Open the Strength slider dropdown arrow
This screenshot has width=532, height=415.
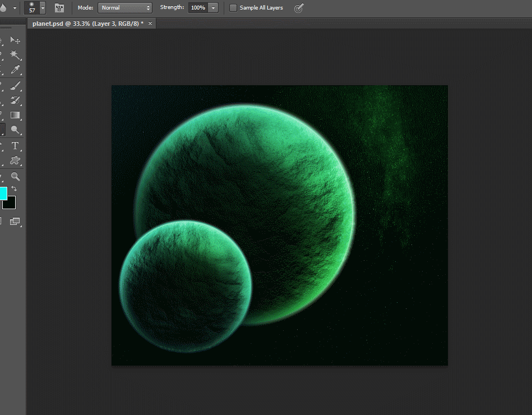213,8
